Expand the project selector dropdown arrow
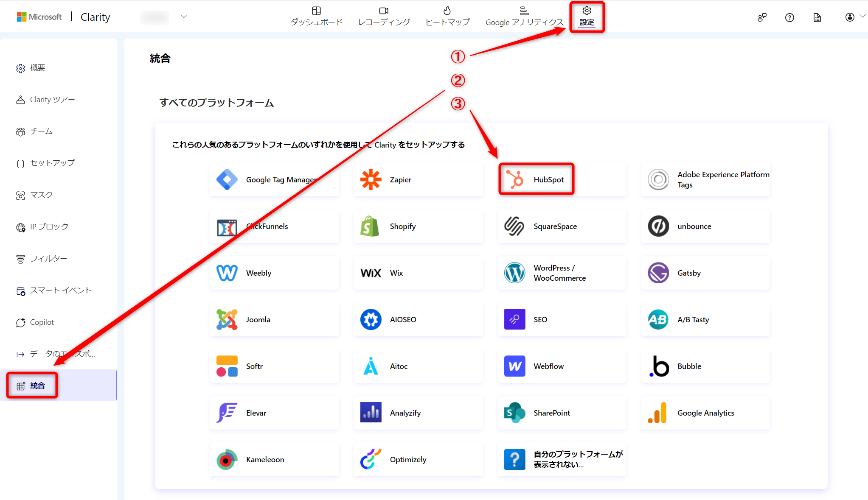This screenshot has height=500, width=868. pyautogui.click(x=184, y=17)
